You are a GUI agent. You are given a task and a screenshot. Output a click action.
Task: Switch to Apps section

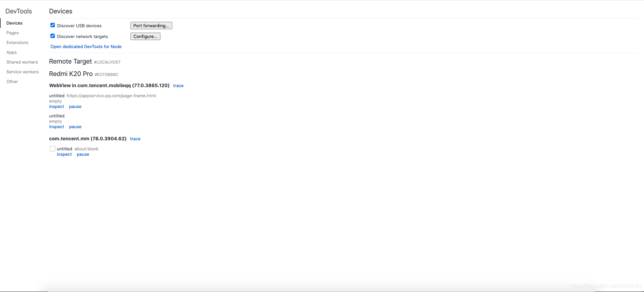pyautogui.click(x=11, y=52)
